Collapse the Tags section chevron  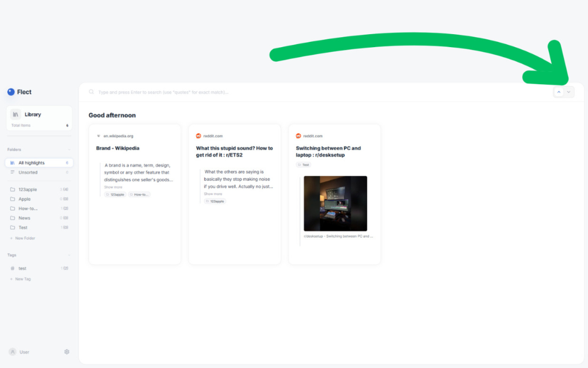[x=69, y=255]
